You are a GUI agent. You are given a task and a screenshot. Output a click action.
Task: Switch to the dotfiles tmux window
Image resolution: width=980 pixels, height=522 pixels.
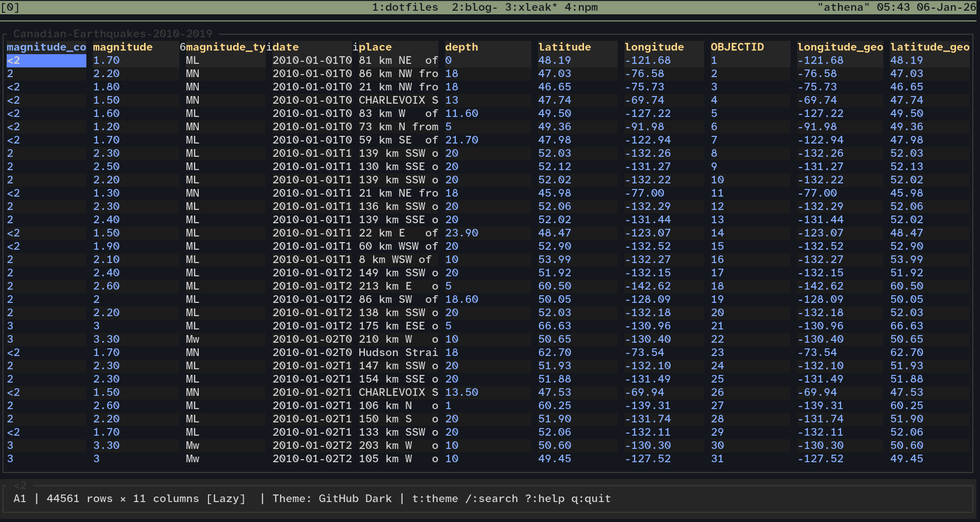(405, 7)
